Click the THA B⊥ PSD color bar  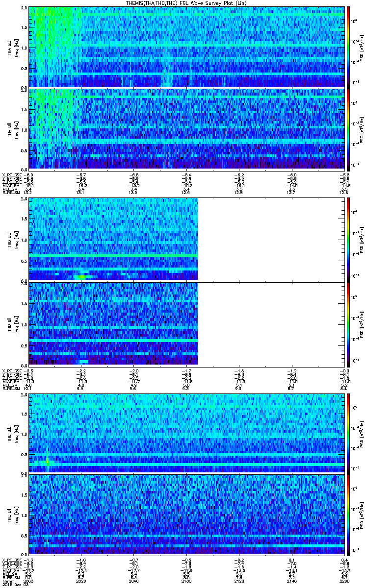pyautogui.click(x=348, y=47)
